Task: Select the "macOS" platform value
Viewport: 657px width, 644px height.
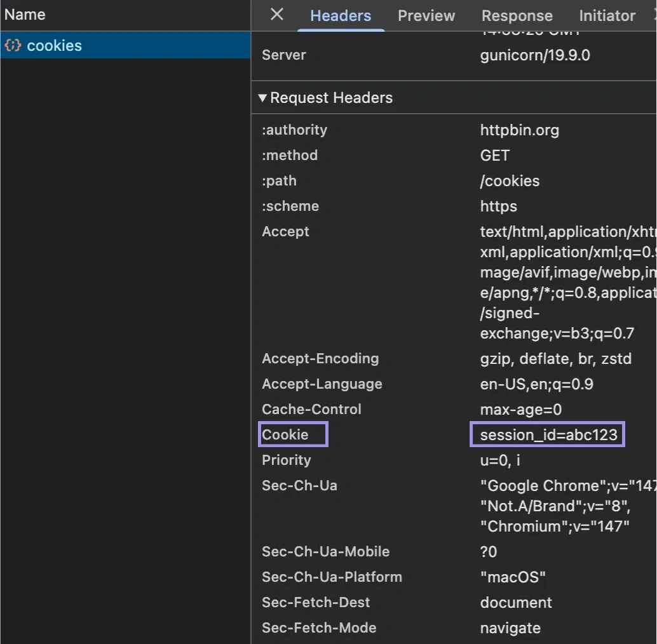Action: point(512,577)
